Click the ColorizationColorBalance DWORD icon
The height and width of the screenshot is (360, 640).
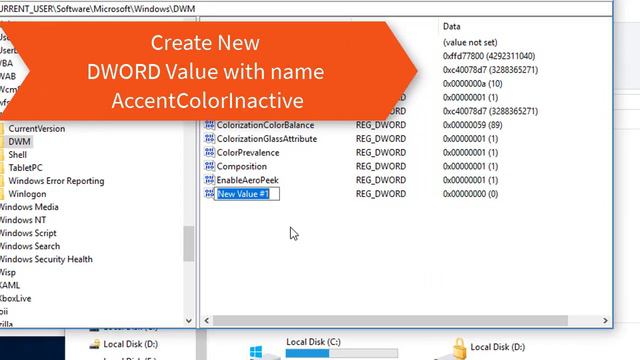pos(209,125)
